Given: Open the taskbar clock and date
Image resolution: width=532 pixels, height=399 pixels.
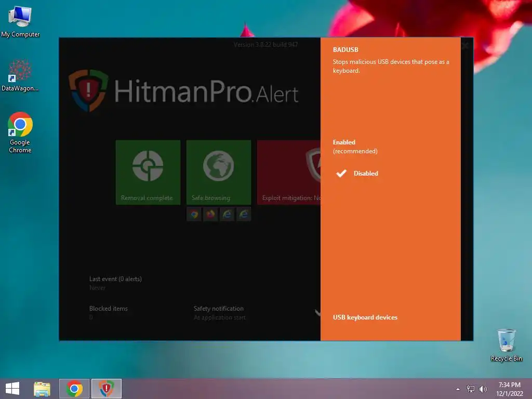Looking at the screenshot, I should (509, 389).
